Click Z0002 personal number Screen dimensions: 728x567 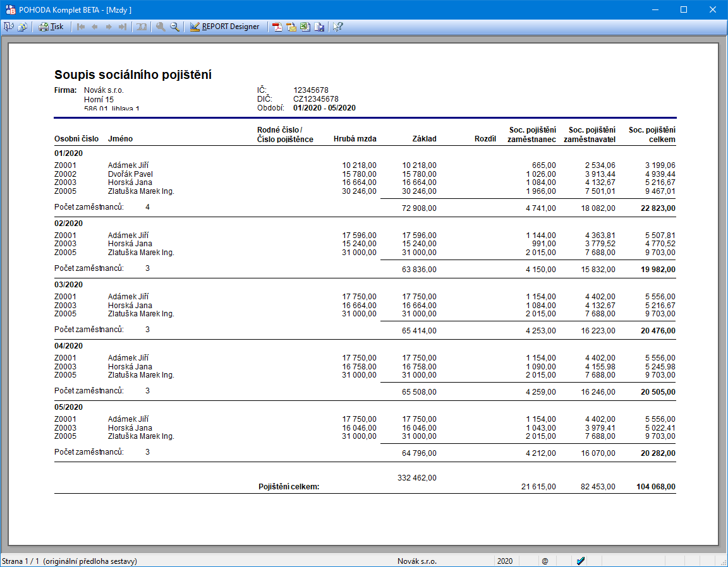(65, 174)
